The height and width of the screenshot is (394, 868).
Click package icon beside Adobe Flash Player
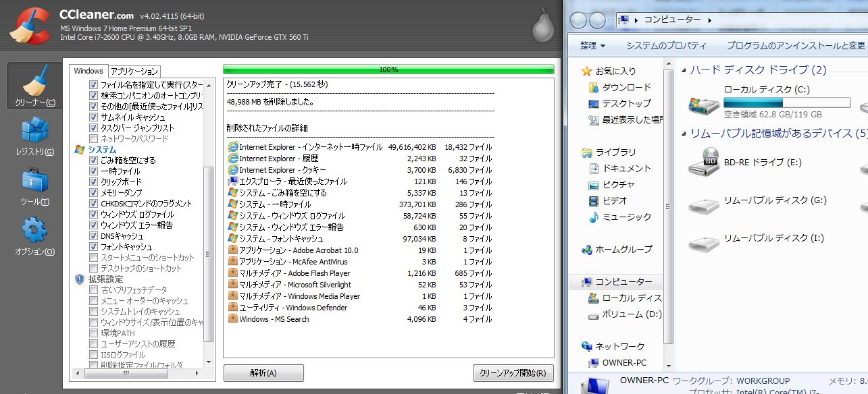(233, 273)
